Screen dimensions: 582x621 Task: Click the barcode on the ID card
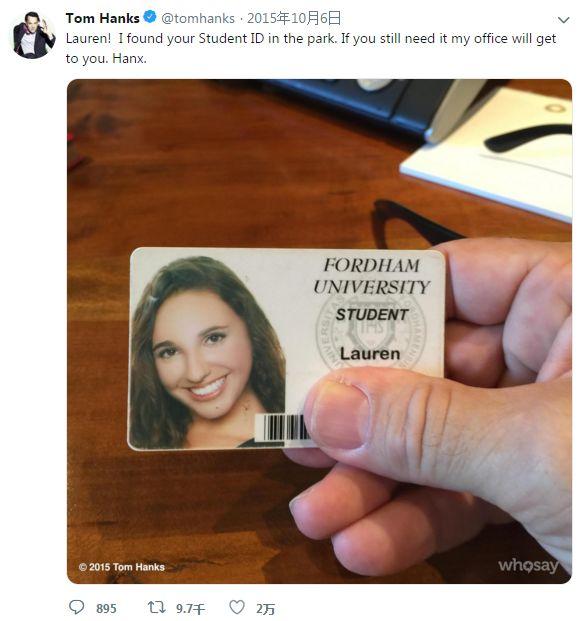(283, 427)
